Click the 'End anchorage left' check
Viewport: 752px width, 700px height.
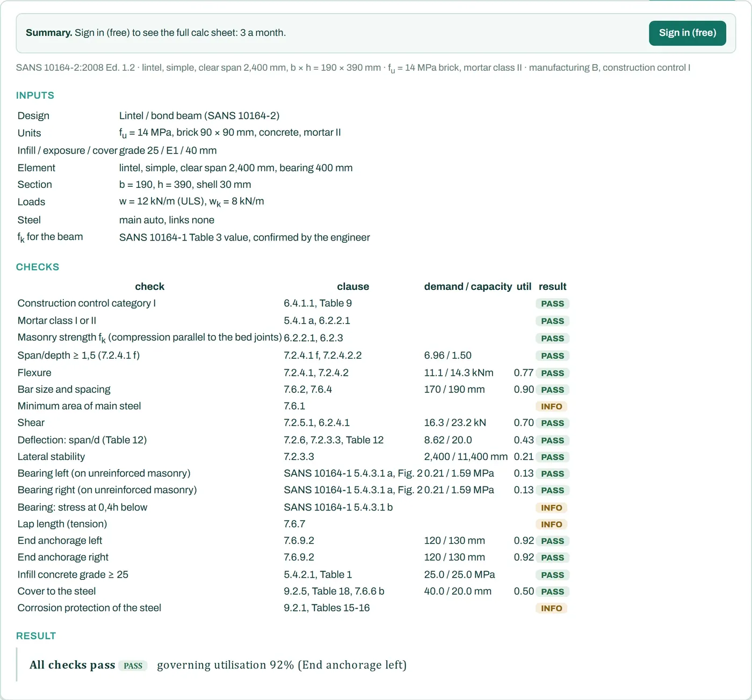pyautogui.click(x=60, y=541)
